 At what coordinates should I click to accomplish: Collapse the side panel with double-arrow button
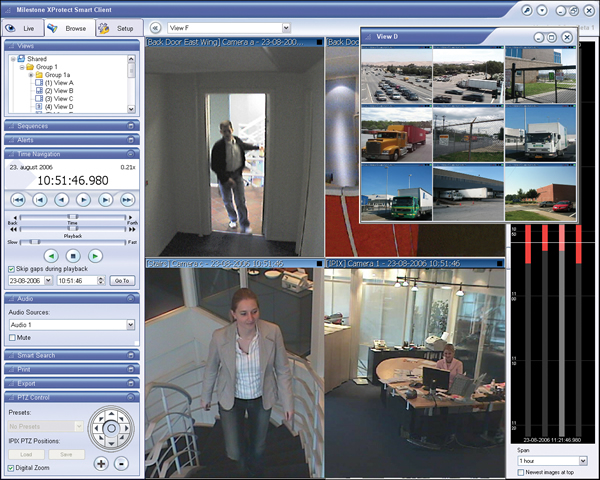point(155,28)
